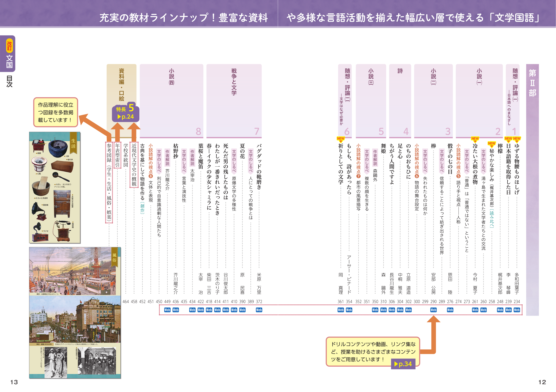Screen dimensions: 556x392
Task: Click the Web icon for page 354
Action: [349, 310]
